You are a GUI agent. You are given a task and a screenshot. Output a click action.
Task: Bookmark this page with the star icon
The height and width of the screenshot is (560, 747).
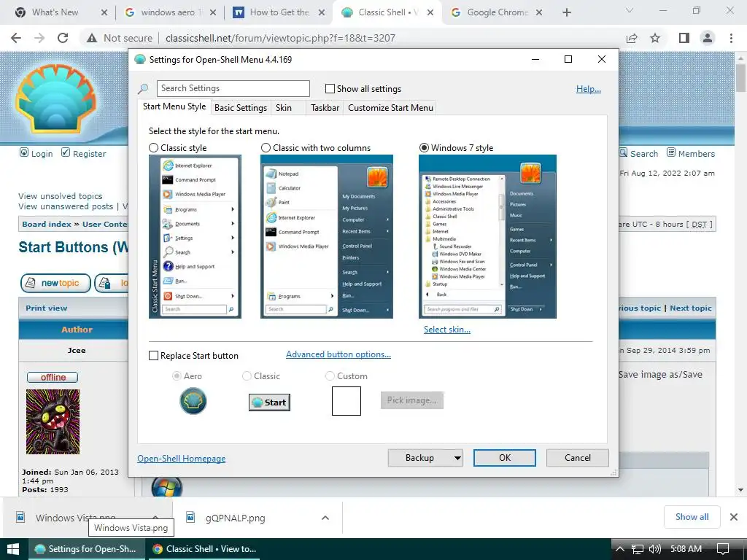[x=655, y=38]
